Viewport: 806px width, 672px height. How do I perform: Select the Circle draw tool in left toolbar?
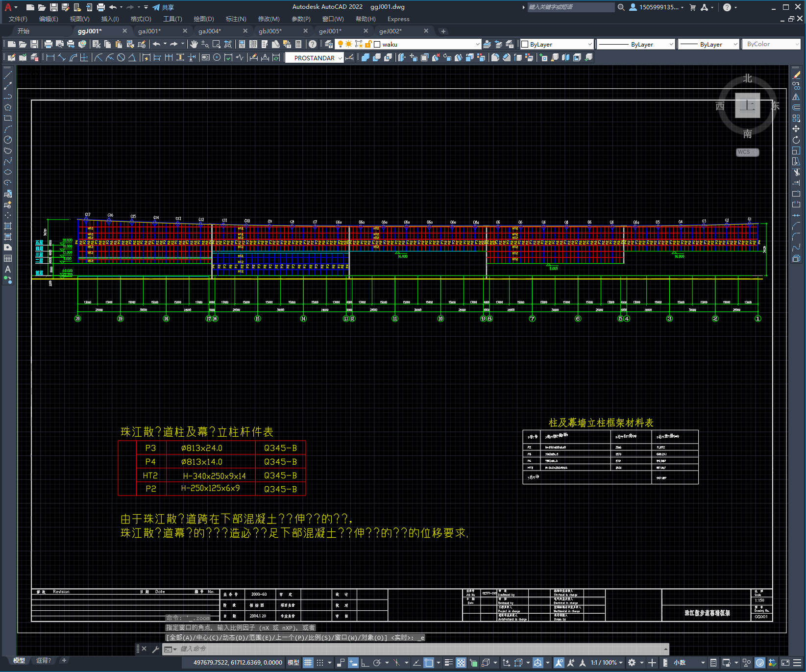click(8, 140)
